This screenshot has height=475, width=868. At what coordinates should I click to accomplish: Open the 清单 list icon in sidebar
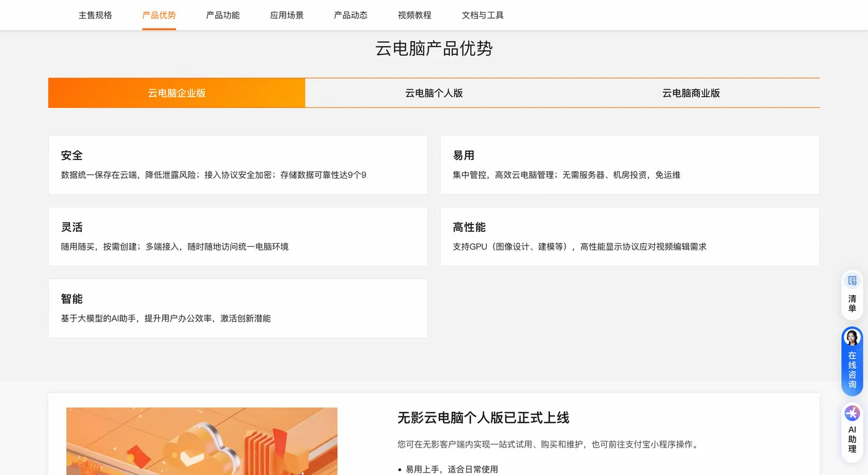852,281
